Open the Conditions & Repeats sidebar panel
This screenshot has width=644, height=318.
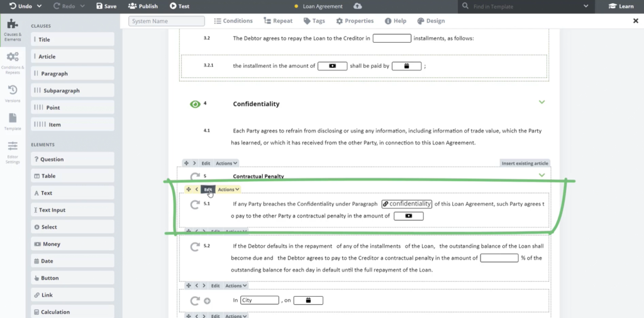click(x=13, y=62)
